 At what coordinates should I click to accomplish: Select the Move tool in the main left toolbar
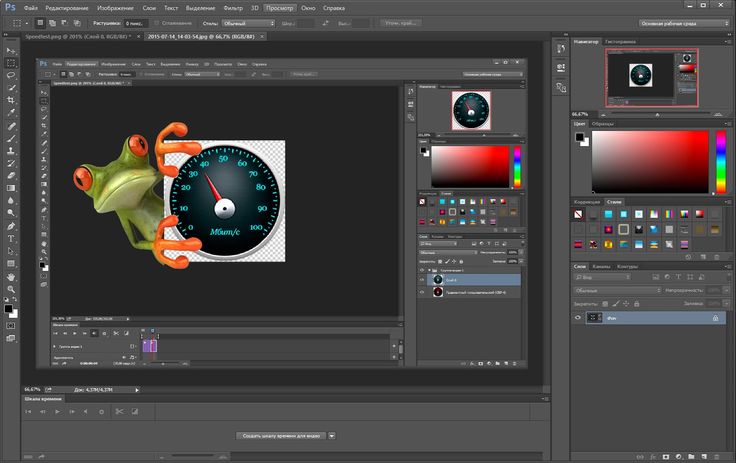pyautogui.click(x=11, y=50)
